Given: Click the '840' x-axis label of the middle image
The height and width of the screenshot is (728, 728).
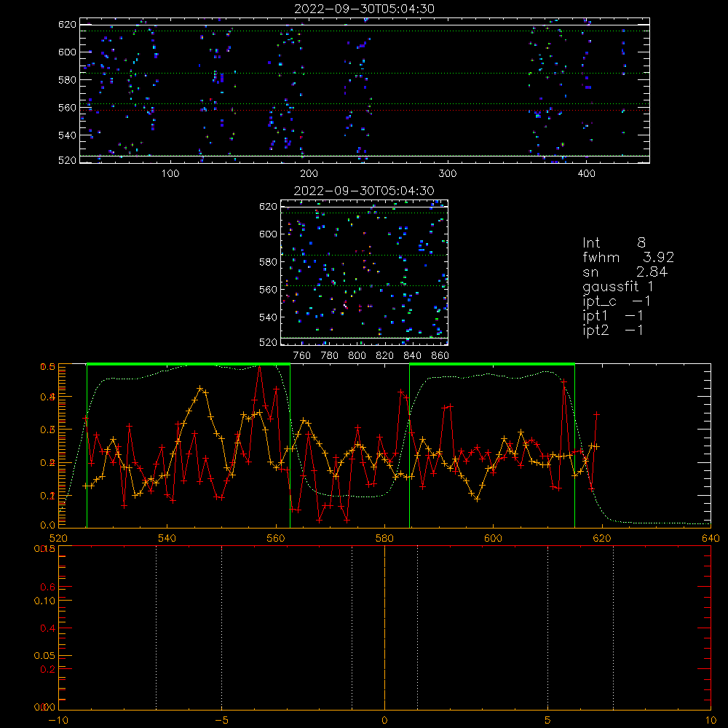Looking at the screenshot, I should [412, 356].
